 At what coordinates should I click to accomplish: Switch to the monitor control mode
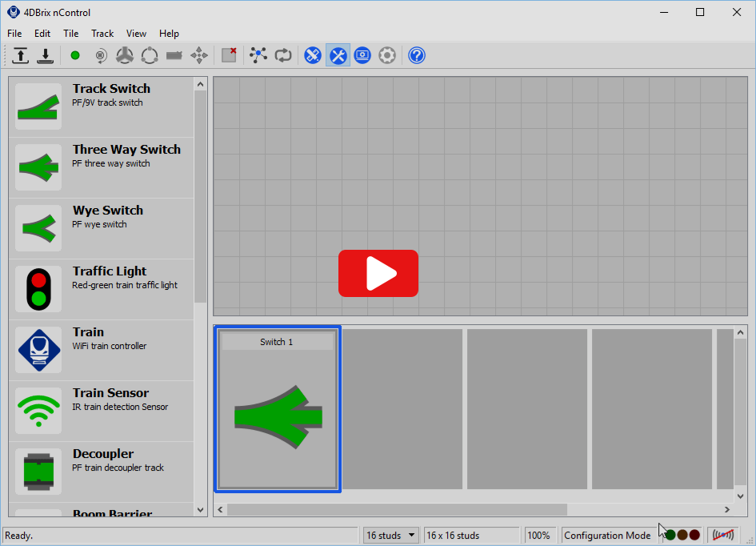click(362, 55)
